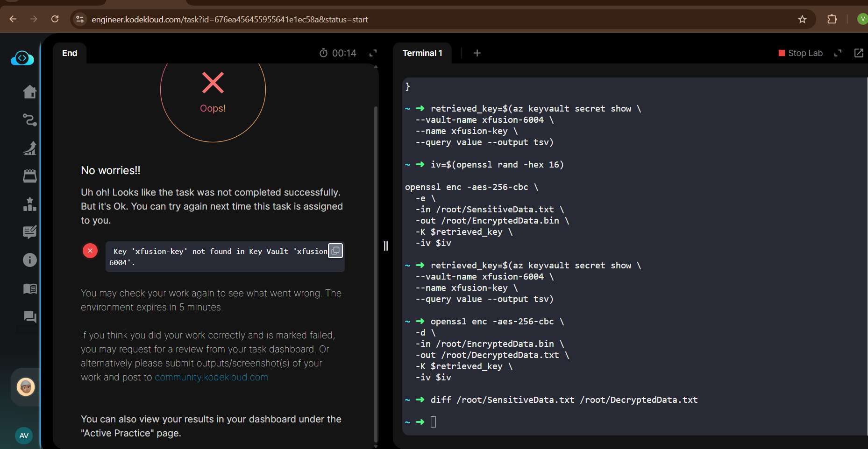Open the learning paths route icon
The width and height of the screenshot is (868, 449).
coord(30,120)
